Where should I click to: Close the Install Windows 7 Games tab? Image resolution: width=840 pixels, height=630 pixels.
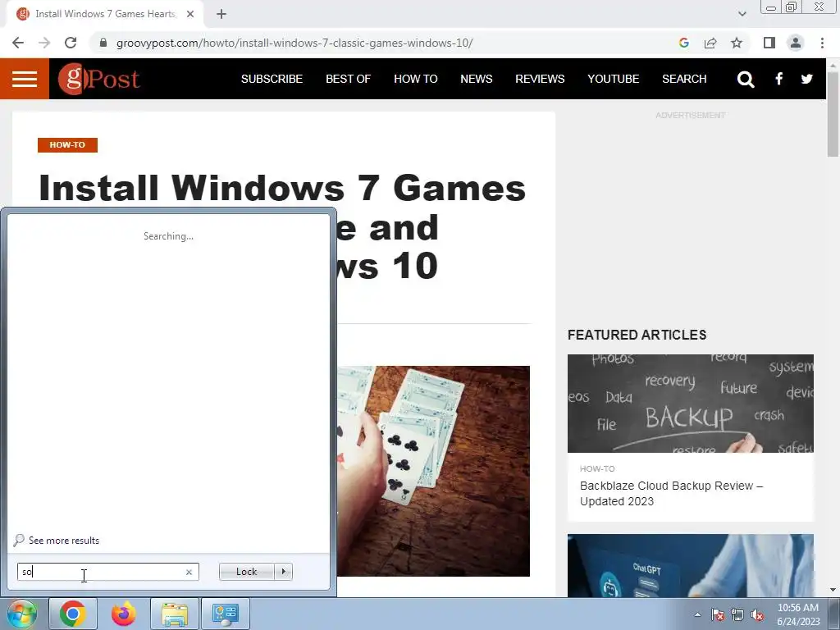(190, 14)
